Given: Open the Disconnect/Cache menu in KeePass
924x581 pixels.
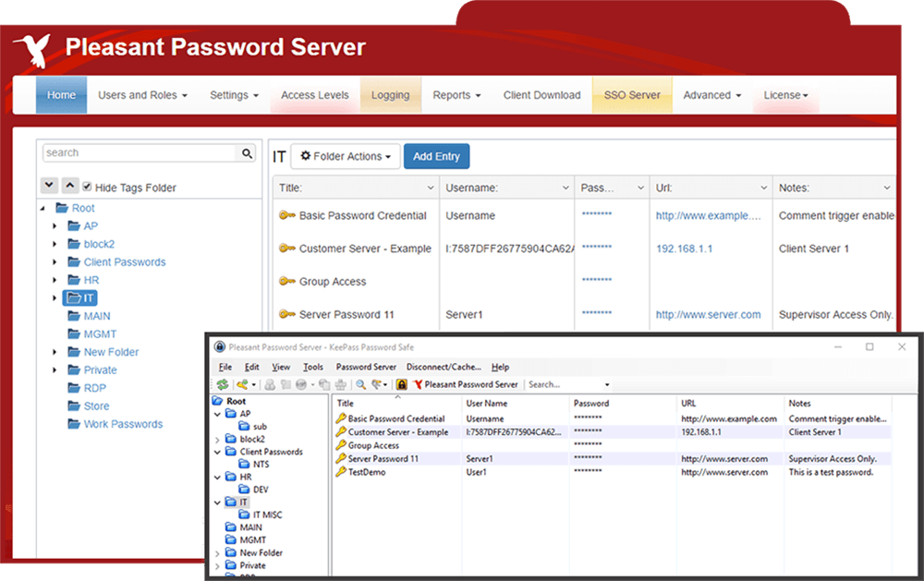Looking at the screenshot, I should click(x=444, y=367).
